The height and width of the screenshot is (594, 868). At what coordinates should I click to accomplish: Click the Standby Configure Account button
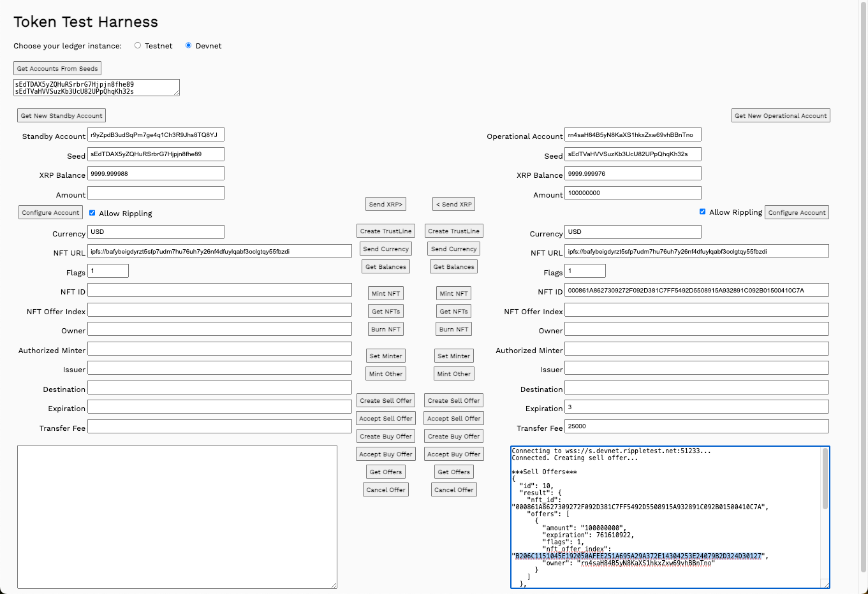click(50, 213)
